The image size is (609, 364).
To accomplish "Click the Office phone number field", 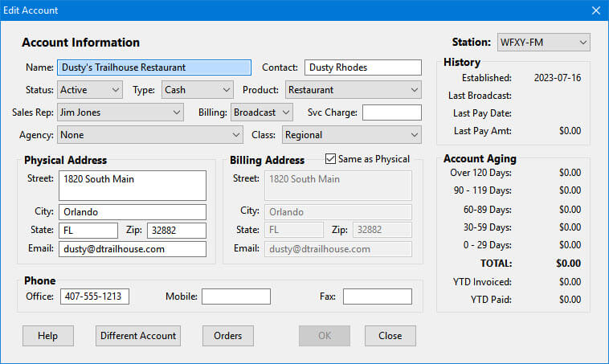I will tap(94, 297).
